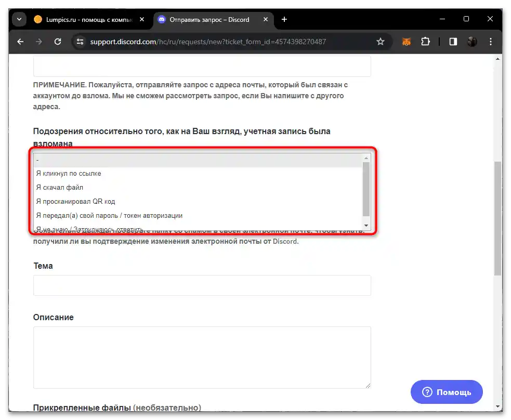This screenshot has height=420, width=511.
Task: Go back to the previous page
Action: tap(20, 42)
